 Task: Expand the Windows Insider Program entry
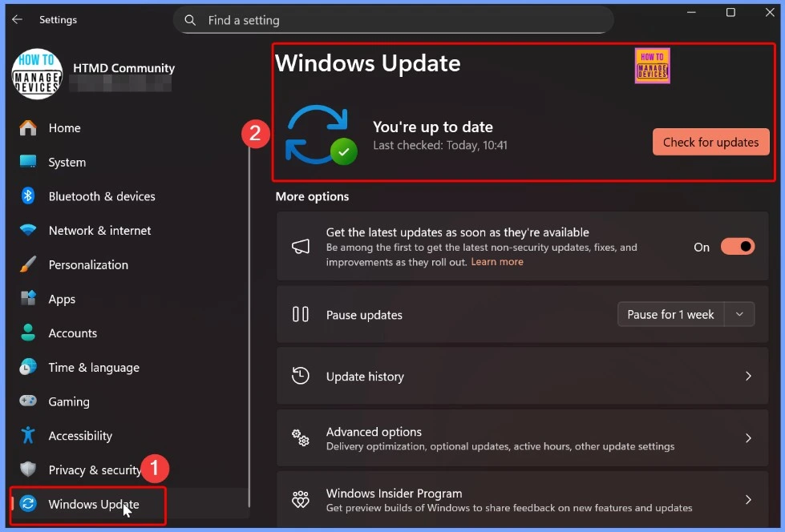(748, 499)
